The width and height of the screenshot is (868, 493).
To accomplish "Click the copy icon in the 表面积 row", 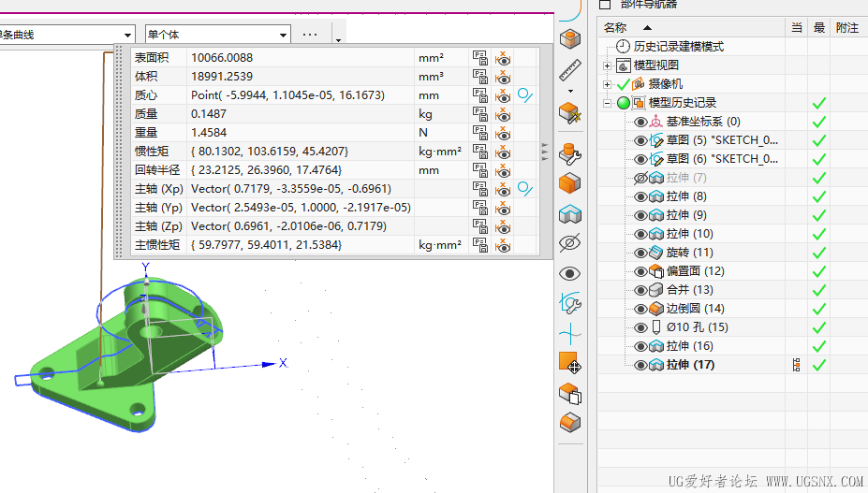I will pyautogui.click(x=480, y=58).
